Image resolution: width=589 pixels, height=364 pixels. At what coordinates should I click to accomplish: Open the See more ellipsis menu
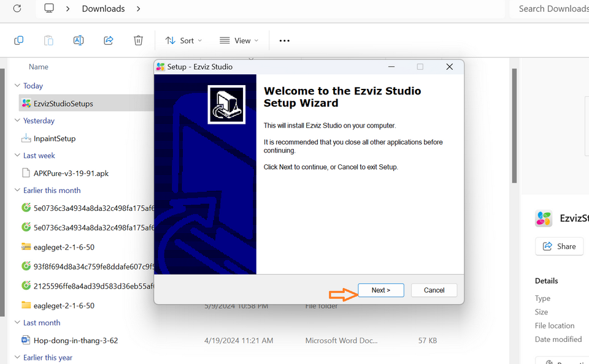(x=284, y=40)
